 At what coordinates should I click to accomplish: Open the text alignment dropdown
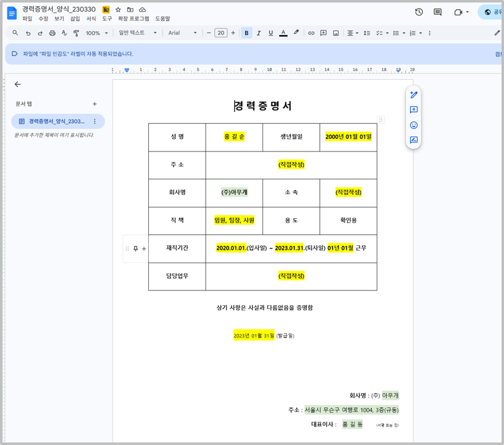click(353, 33)
